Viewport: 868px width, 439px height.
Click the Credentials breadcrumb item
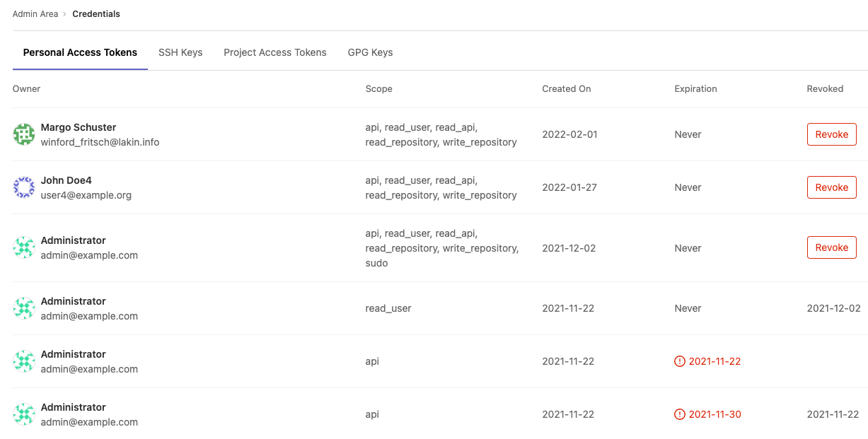pyautogui.click(x=96, y=13)
